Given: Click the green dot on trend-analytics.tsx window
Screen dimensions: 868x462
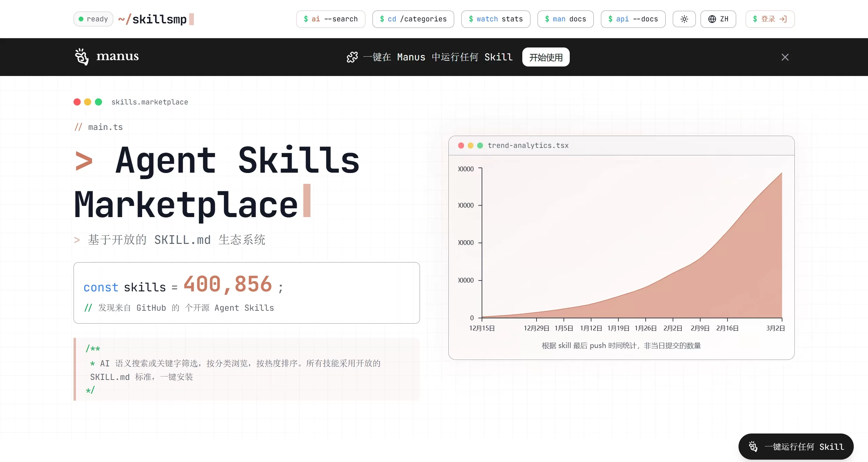Looking at the screenshot, I should [x=480, y=146].
